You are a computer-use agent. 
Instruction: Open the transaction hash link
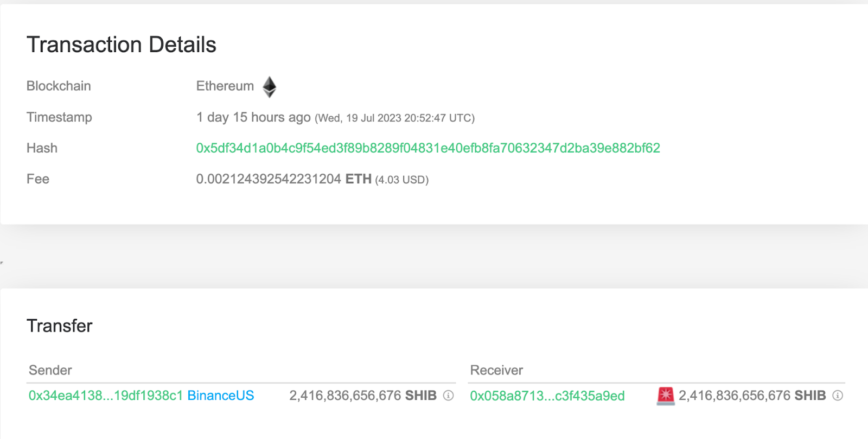(428, 148)
